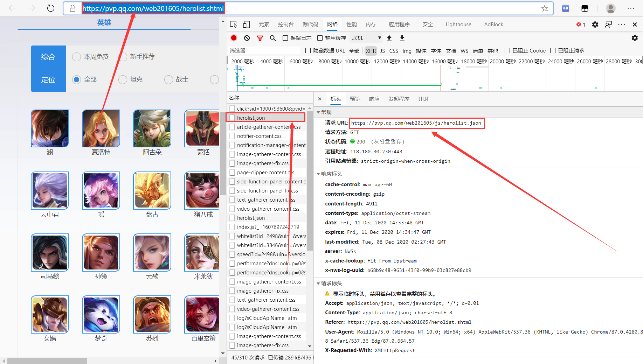The height and width of the screenshot is (364, 643).
Task: Select the index.js?_=1607697242719 request
Action: [266, 227]
